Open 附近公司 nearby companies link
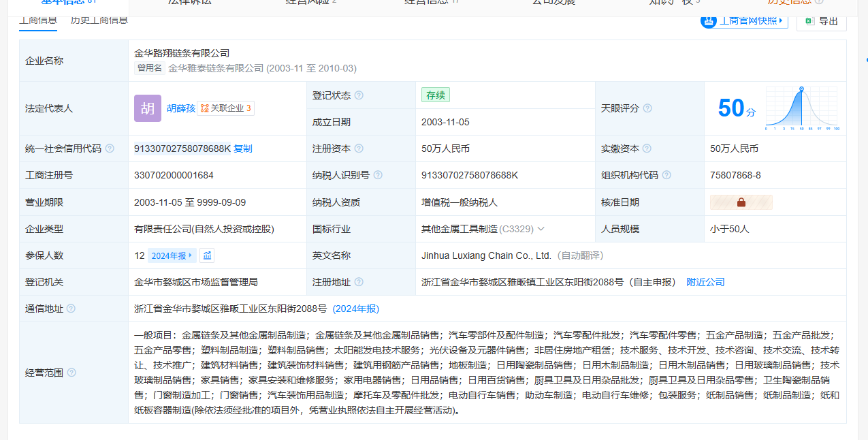Image resolution: width=868 pixels, height=440 pixels. coord(705,282)
